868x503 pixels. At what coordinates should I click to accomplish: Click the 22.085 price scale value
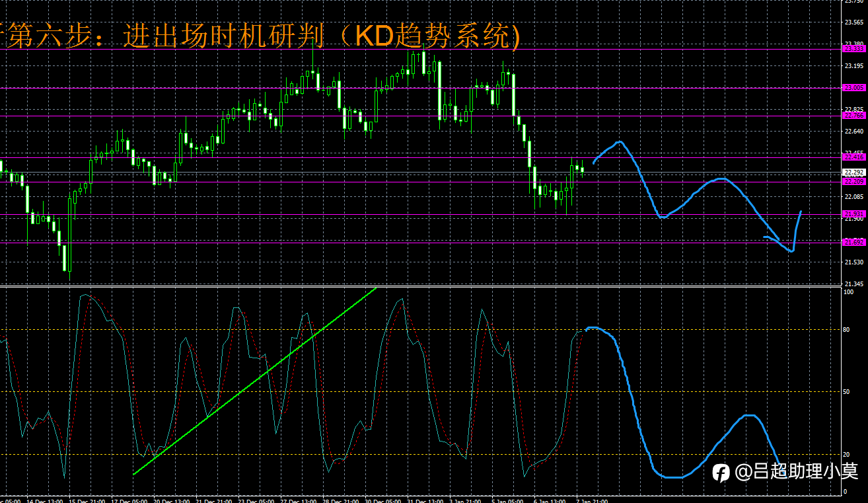point(854,196)
